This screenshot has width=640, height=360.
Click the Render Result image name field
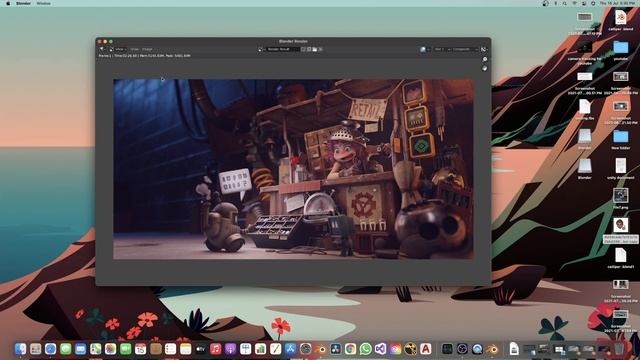point(282,49)
